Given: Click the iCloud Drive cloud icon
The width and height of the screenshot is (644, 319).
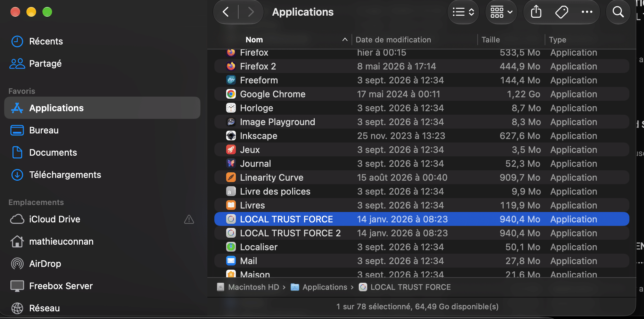Looking at the screenshot, I should (x=17, y=219).
